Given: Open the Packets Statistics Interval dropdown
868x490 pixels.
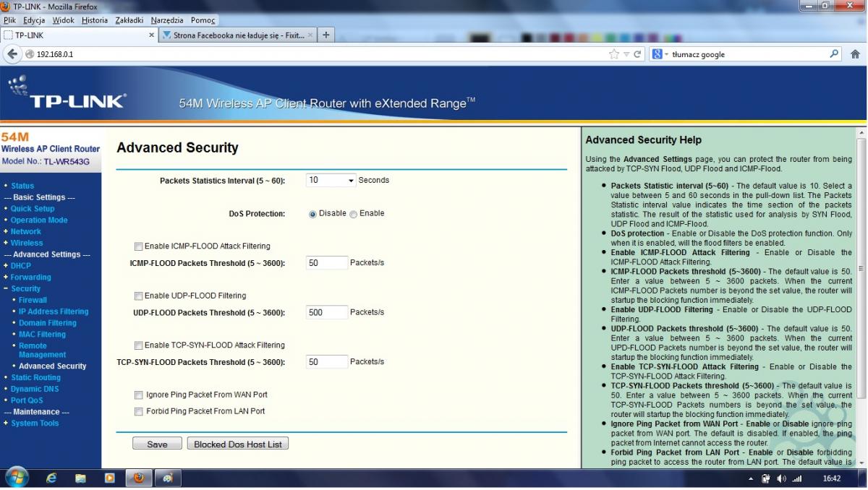Looking at the screenshot, I should (331, 180).
